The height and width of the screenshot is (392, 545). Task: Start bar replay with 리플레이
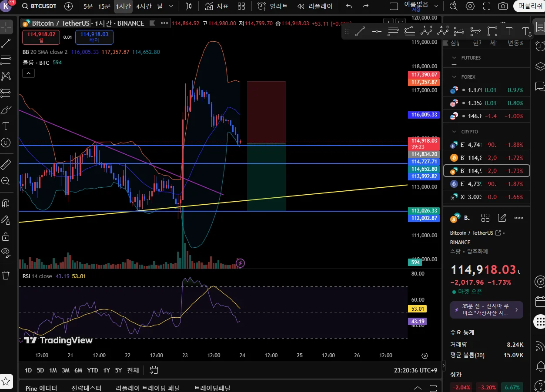pos(315,6)
